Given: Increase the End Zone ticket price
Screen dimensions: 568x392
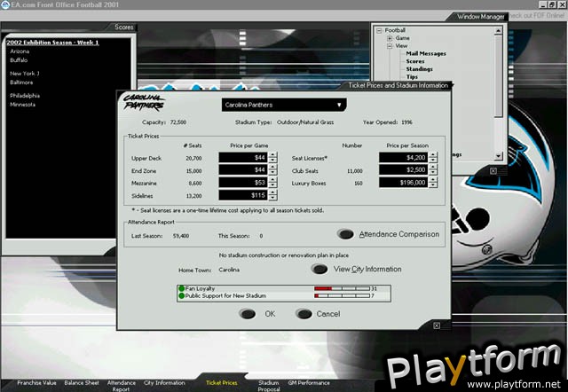Looking at the screenshot, I should coord(272,167).
